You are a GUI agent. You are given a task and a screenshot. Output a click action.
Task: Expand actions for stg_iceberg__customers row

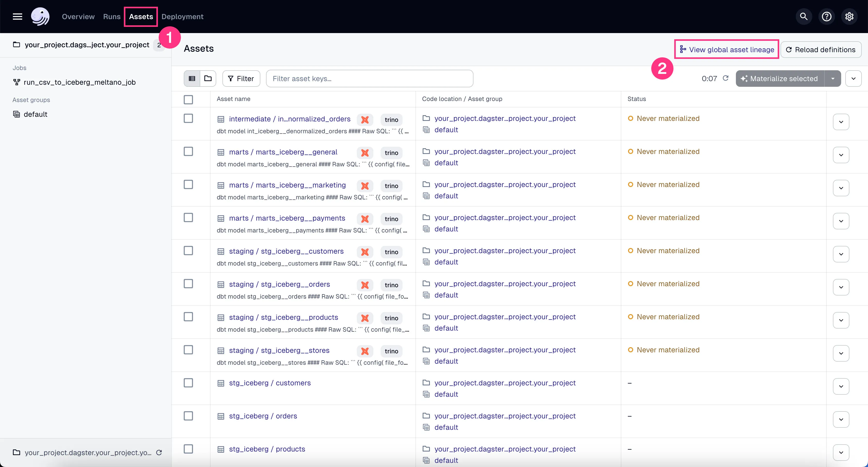coord(841,254)
